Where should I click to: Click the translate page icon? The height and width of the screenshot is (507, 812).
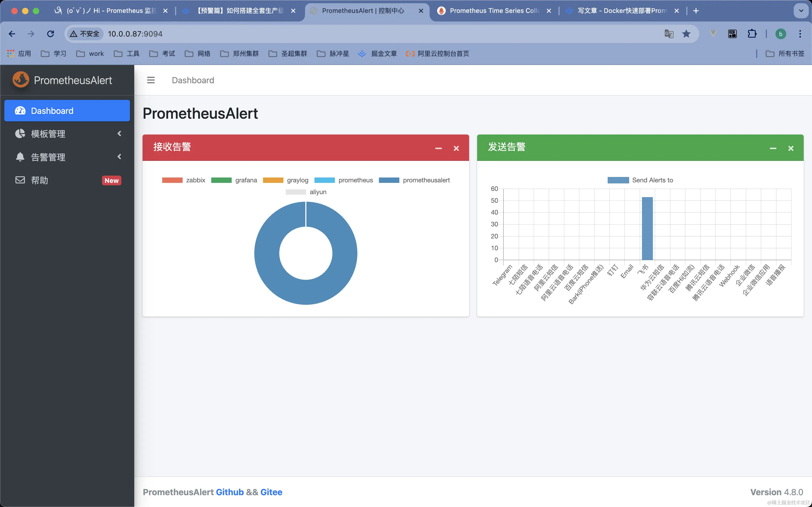tap(669, 34)
